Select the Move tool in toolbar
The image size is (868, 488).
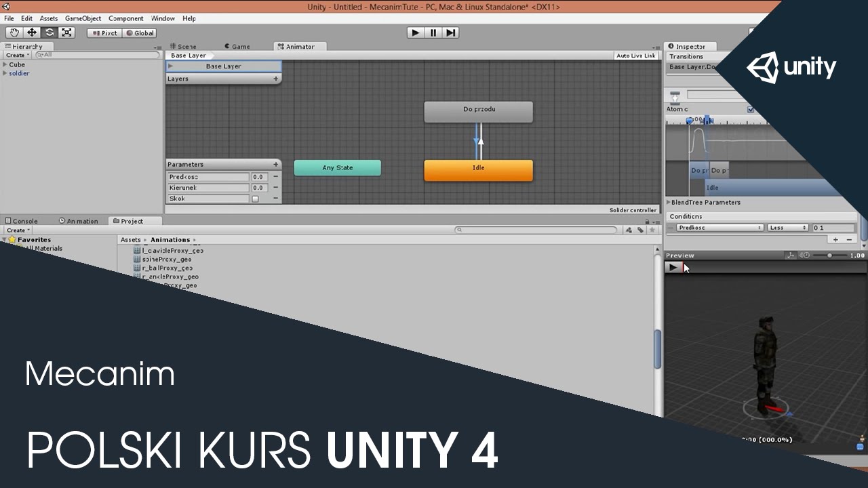(32, 33)
